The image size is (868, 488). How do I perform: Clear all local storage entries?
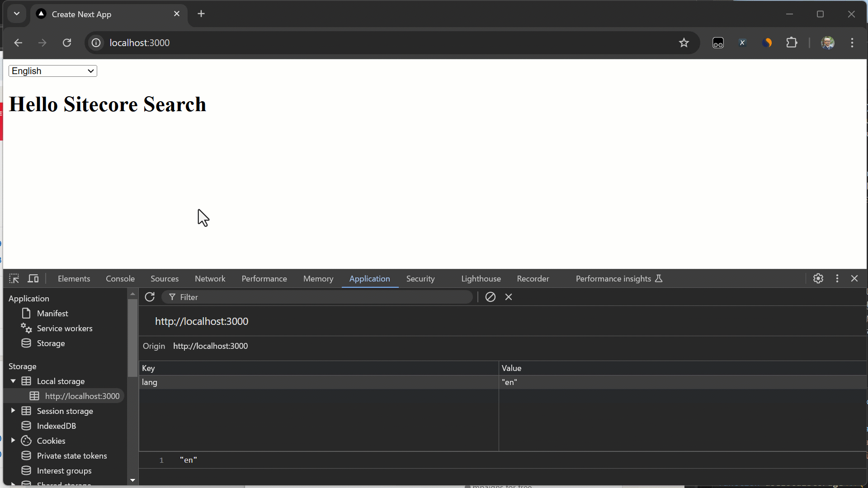[491, 297]
